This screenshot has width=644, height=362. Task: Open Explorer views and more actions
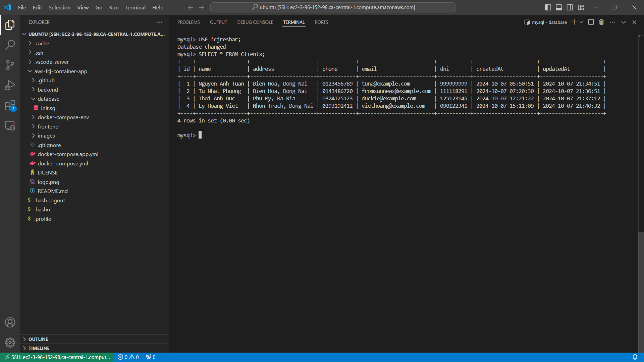point(159,22)
